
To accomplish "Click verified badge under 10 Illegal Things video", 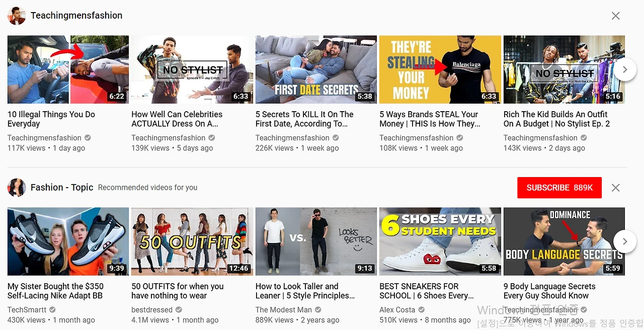I will click(x=88, y=138).
